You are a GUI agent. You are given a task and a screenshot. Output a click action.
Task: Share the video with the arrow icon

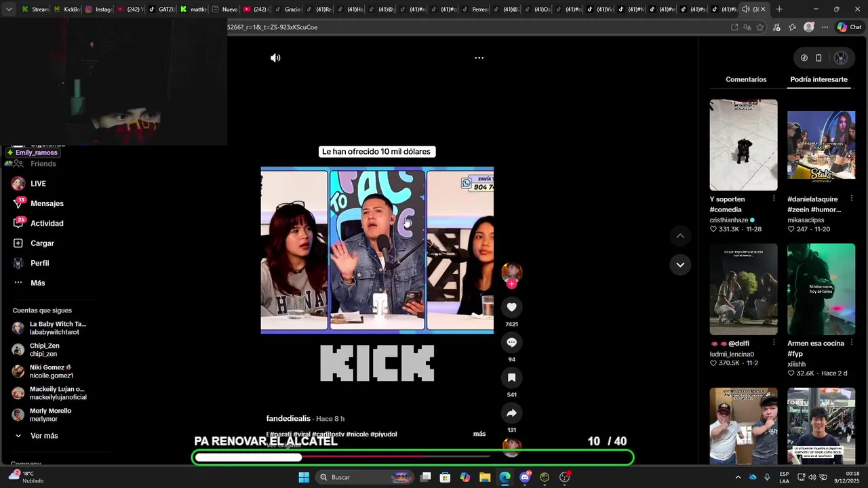(x=511, y=413)
